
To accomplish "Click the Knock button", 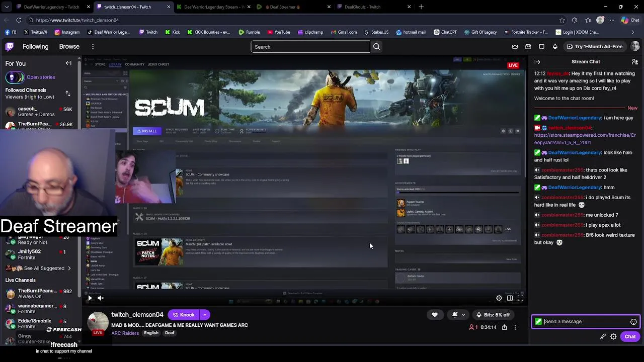I will pyautogui.click(x=183, y=315).
